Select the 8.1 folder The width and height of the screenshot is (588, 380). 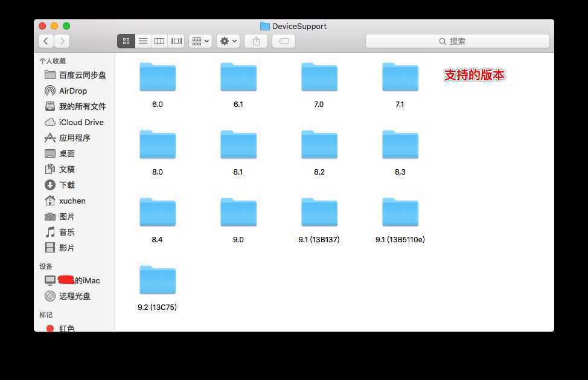tap(238, 145)
